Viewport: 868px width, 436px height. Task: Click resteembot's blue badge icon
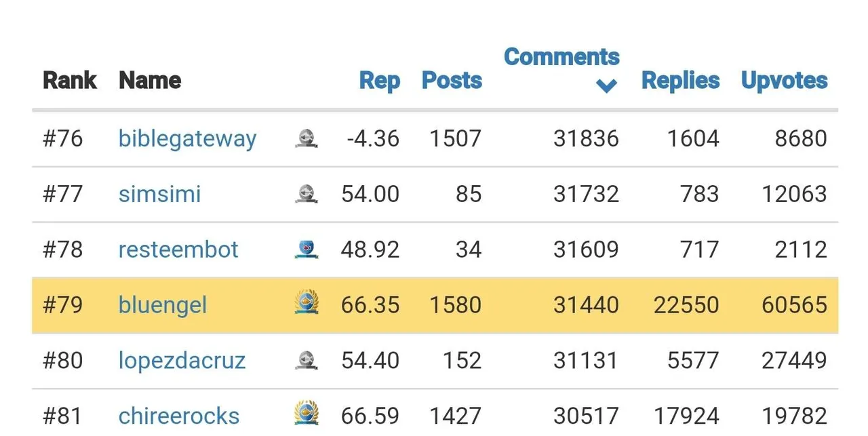(x=307, y=250)
